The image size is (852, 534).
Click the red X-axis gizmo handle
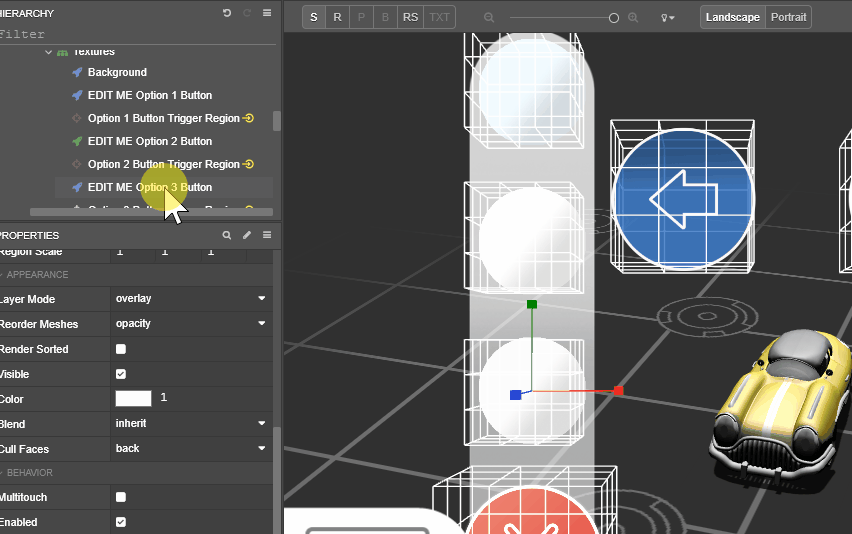(x=618, y=391)
